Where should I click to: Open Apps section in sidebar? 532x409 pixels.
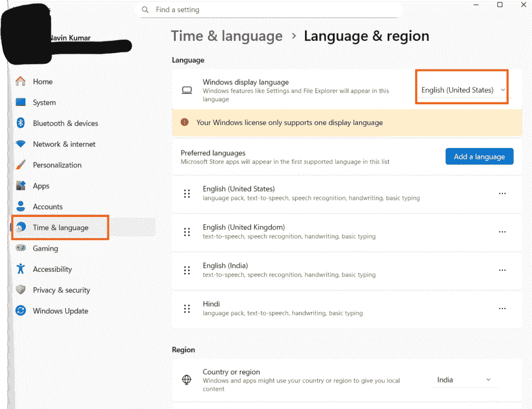(41, 186)
